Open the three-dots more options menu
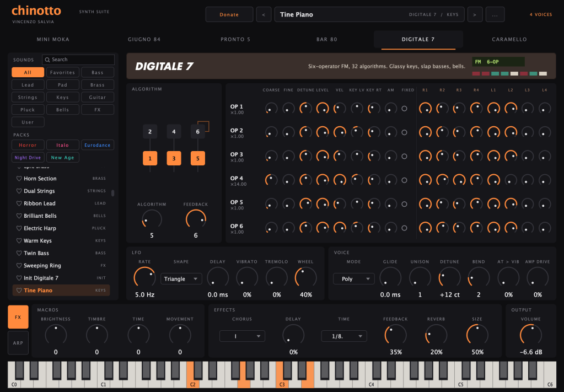 (495, 15)
